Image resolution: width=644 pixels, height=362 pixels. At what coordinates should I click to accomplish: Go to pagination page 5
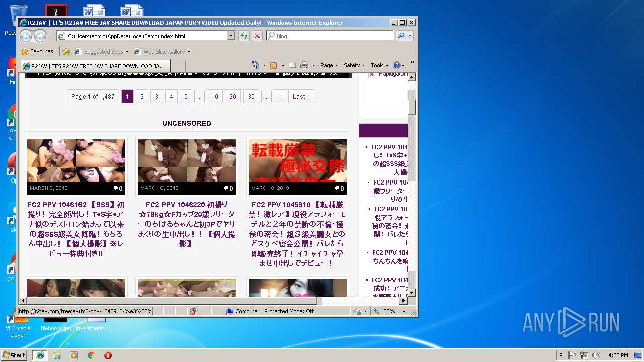pos(186,97)
